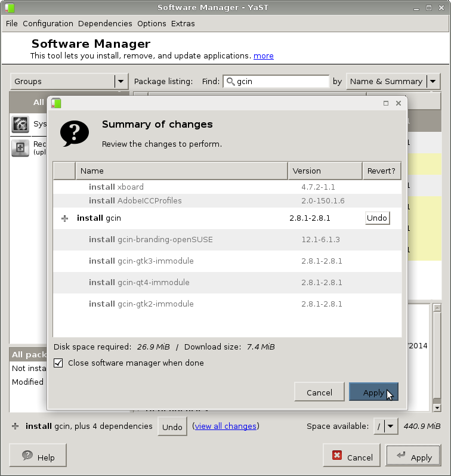The image size is (451, 476).
Task: Sort by the Version column header
Action: coord(325,171)
